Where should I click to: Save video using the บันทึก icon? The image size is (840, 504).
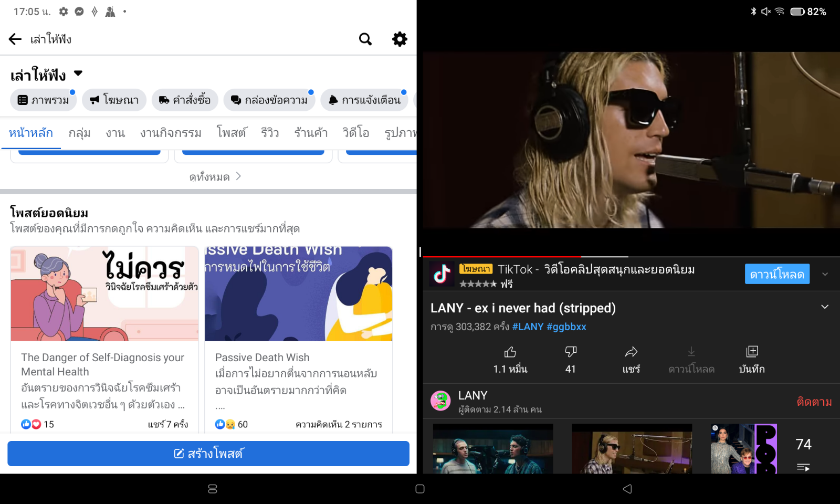(752, 352)
